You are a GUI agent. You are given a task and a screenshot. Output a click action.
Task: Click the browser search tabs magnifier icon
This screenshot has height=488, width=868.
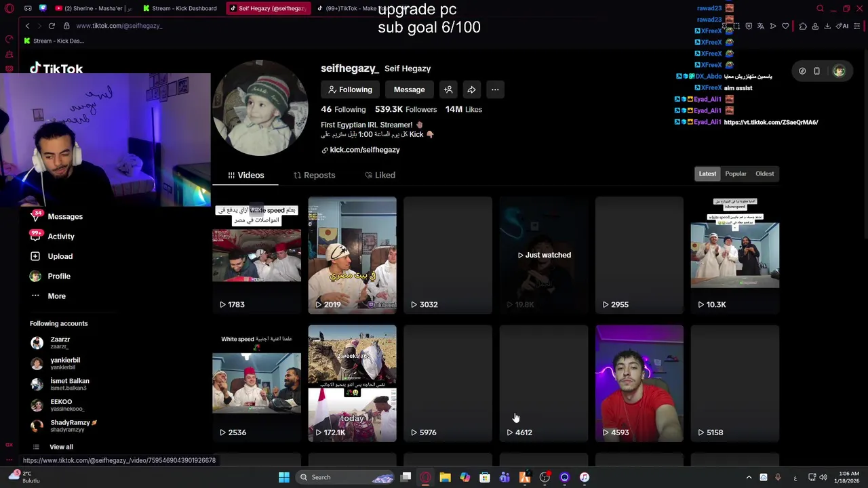coord(820,8)
